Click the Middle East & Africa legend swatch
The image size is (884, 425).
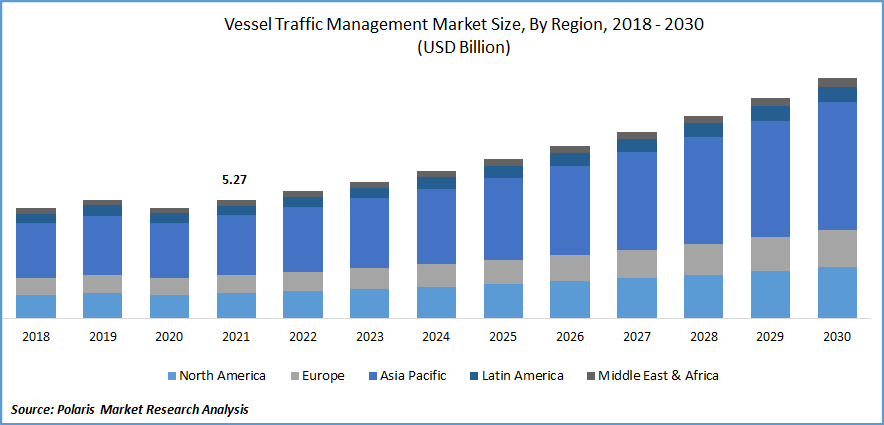591,376
